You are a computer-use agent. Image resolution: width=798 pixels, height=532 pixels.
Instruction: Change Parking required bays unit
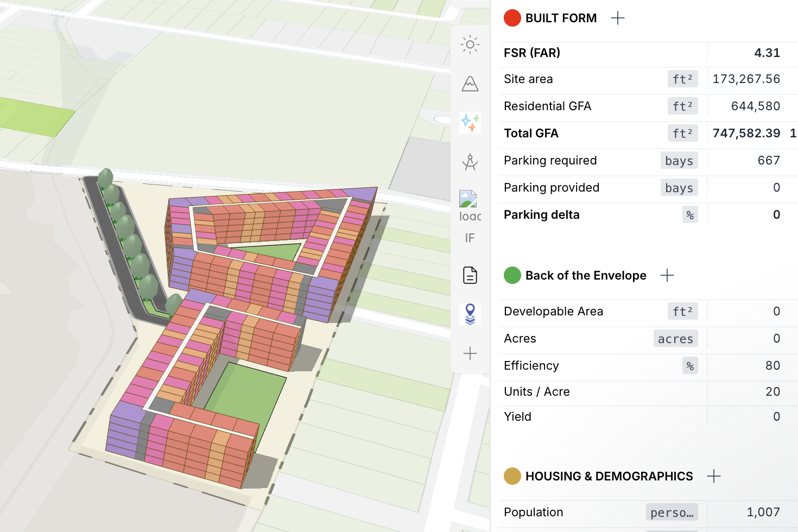(679, 161)
